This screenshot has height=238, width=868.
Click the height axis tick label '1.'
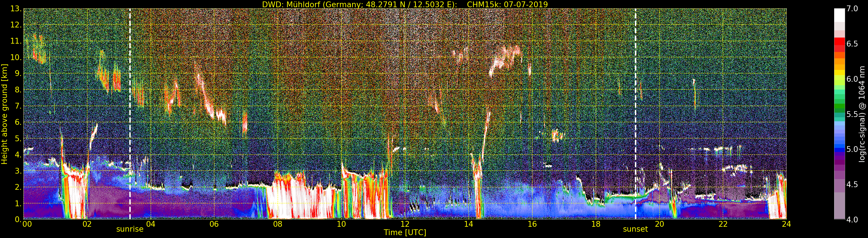pyautogui.click(x=18, y=203)
